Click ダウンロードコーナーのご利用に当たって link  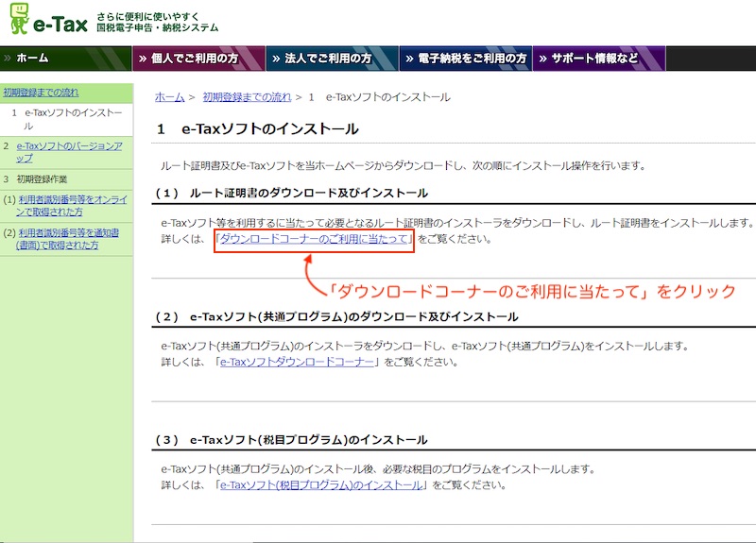coord(314,239)
